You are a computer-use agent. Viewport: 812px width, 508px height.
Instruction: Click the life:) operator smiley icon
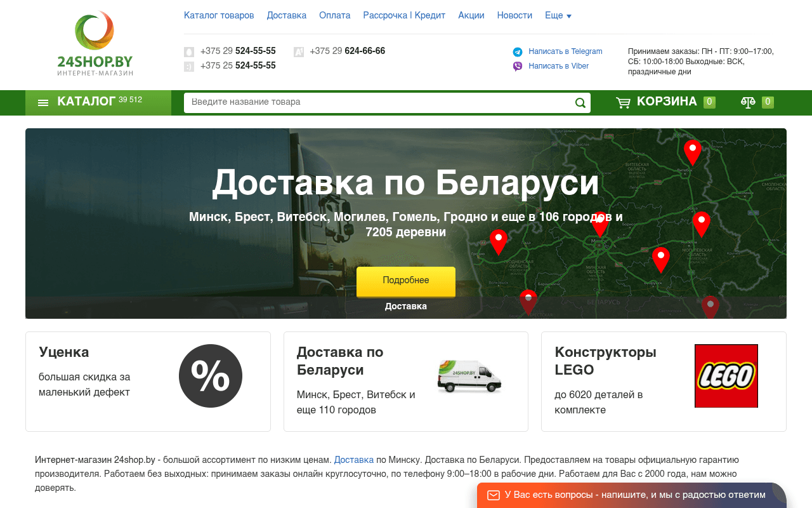click(x=188, y=66)
